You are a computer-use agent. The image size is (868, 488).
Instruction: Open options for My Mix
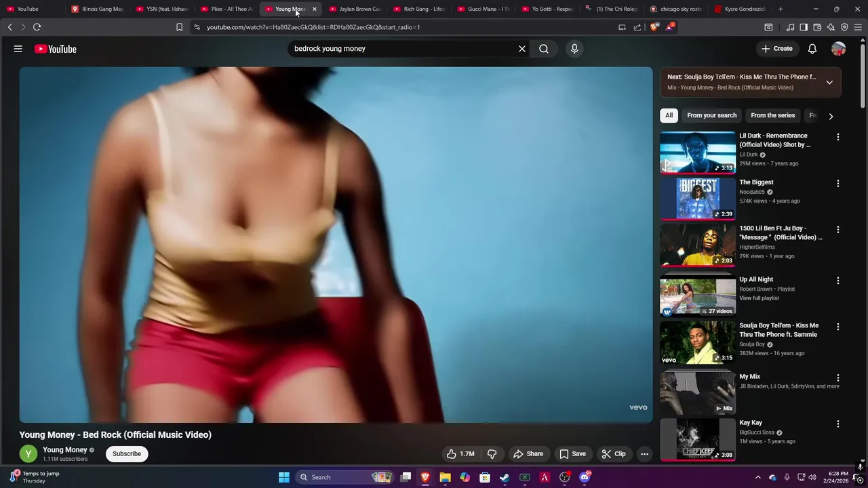click(838, 378)
